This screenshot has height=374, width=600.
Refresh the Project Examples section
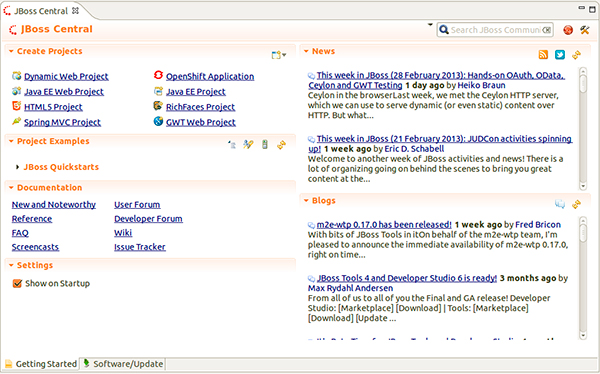point(282,145)
